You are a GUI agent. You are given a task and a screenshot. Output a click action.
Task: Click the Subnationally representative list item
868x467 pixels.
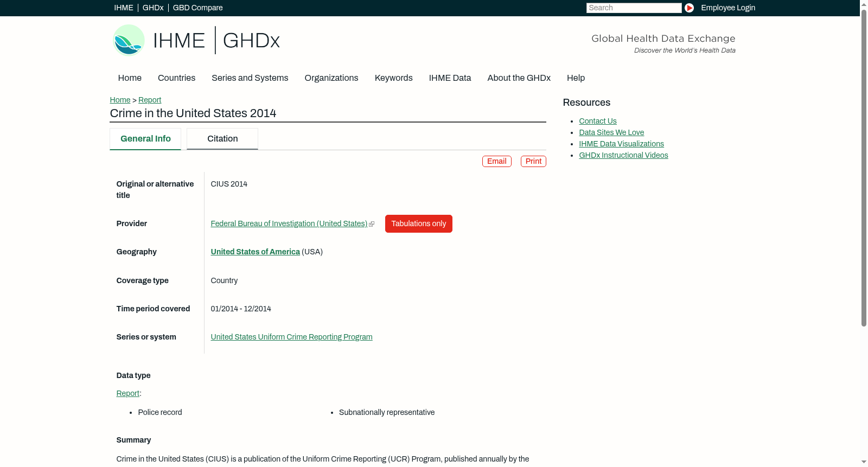click(x=387, y=412)
